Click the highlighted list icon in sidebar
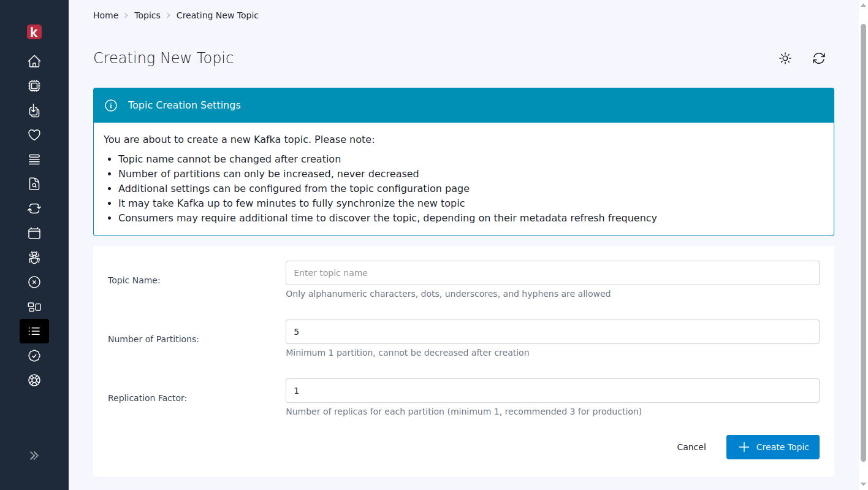This screenshot has height=490, width=868. 34,331
